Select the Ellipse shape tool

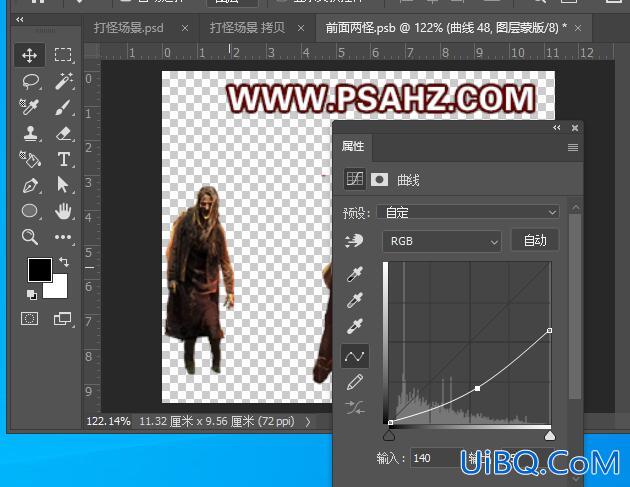pos(30,211)
